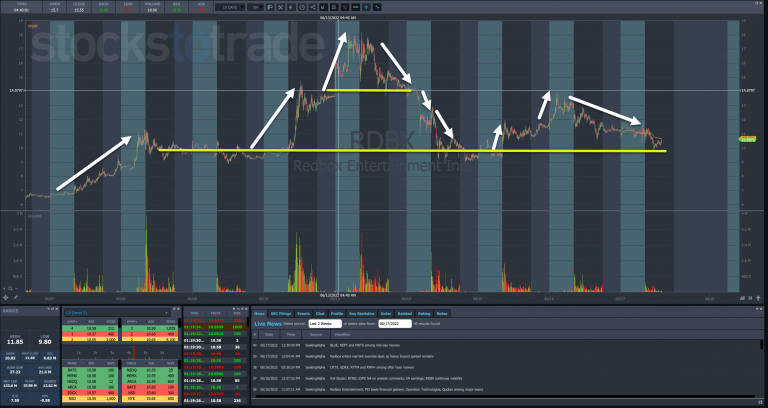Click the blue up-arrow toolbar icon
This screenshot has width=768, height=408.
[366, 7]
